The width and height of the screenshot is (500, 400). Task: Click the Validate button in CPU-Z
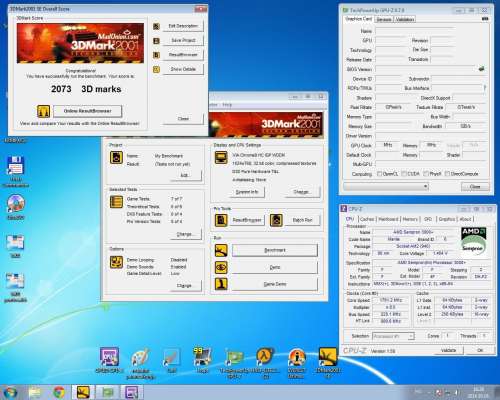pyautogui.click(x=448, y=350)
